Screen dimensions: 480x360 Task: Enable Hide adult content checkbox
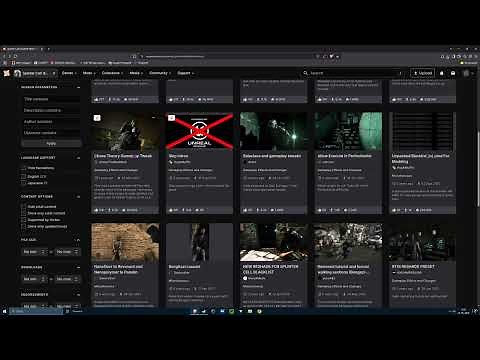point(23,206)
